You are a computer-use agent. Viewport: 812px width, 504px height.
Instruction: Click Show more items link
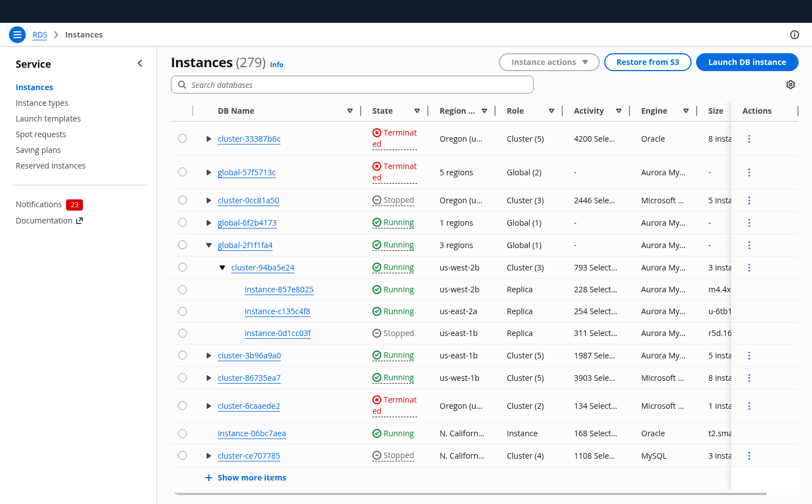[251, 478]
